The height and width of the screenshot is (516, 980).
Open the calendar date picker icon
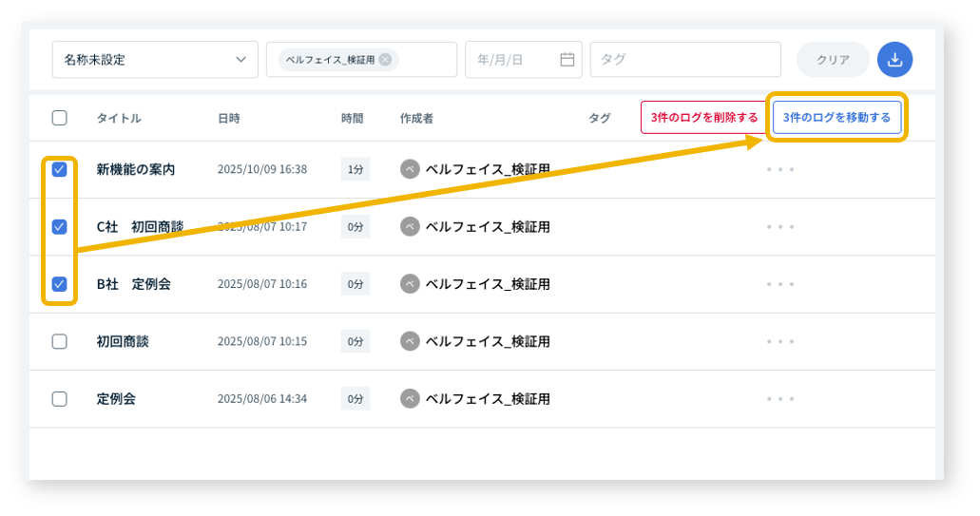tap(567, 60)
